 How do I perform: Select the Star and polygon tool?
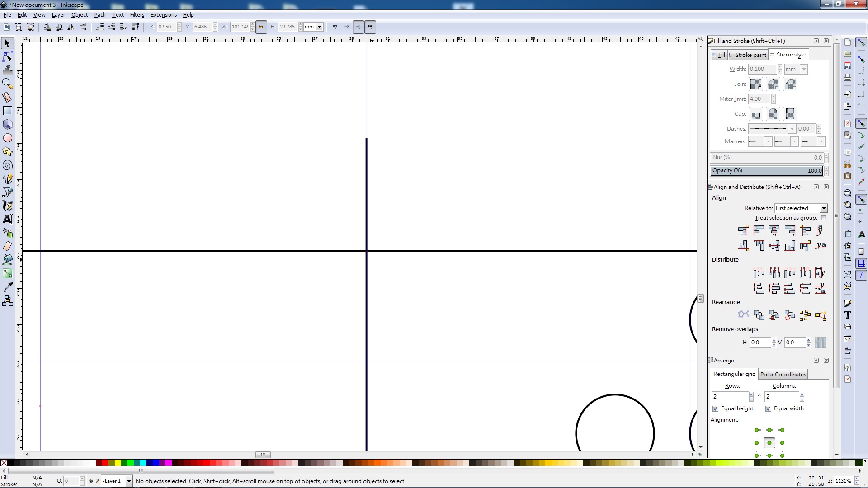(x=8, y=151)
